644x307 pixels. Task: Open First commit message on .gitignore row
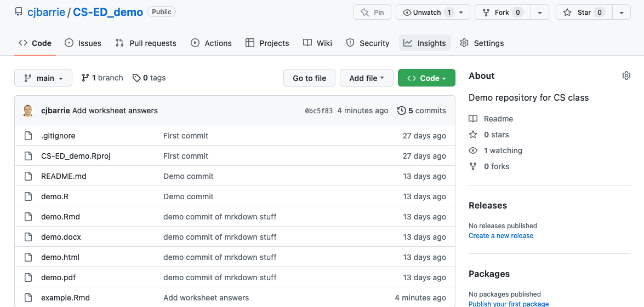click(186, 136)
